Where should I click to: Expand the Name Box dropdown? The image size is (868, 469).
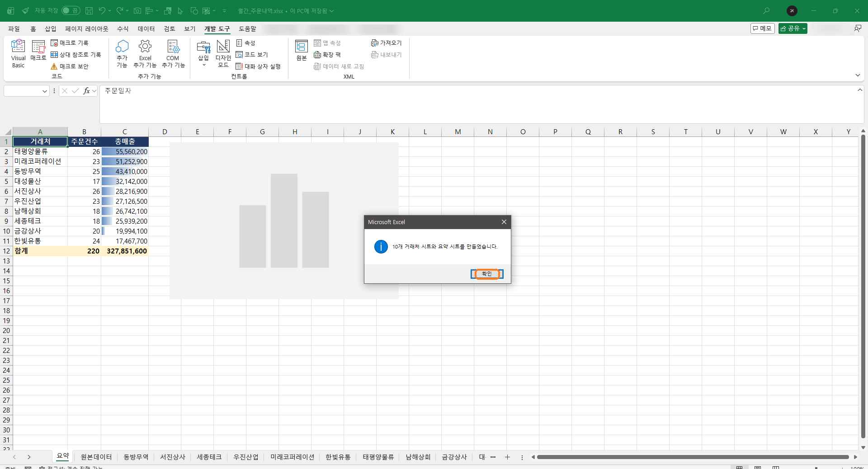45,91
